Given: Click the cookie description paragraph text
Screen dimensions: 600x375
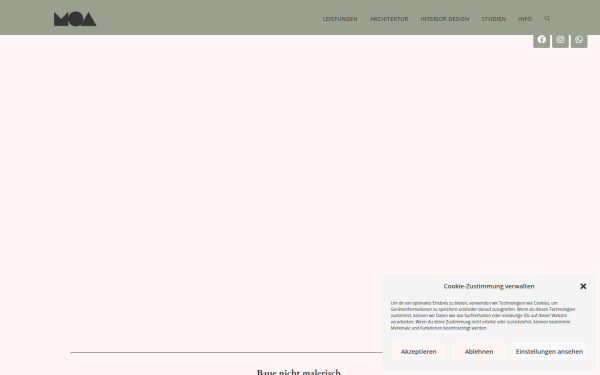Looking at the screenshot, I should click(x=483, y=315).
